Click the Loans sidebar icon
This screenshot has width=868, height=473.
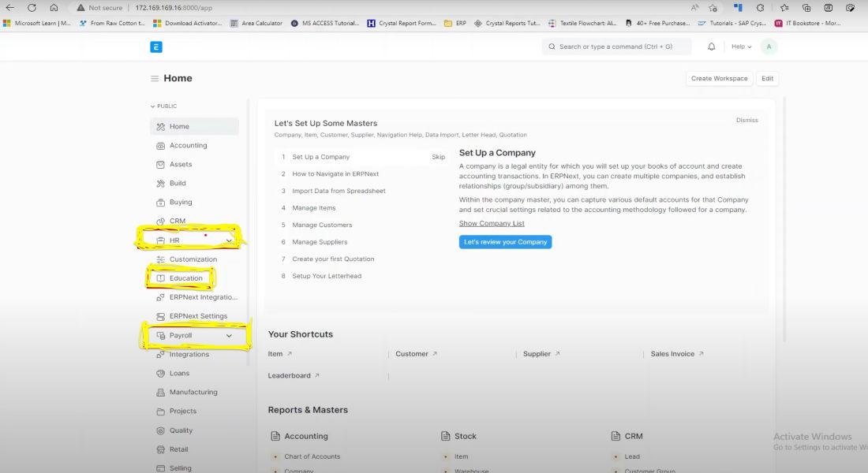click(x=160, y=374)
